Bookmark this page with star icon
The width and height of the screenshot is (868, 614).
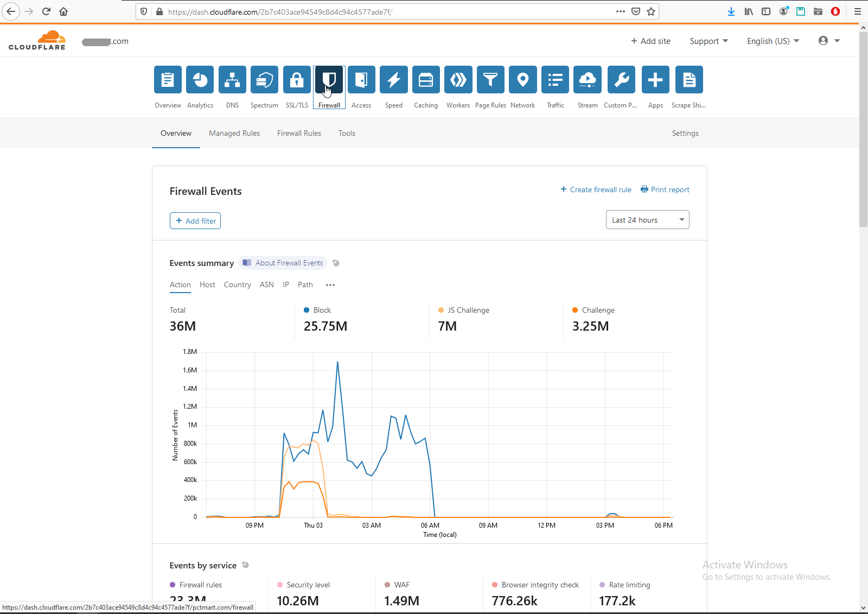(x=651, y=11)
